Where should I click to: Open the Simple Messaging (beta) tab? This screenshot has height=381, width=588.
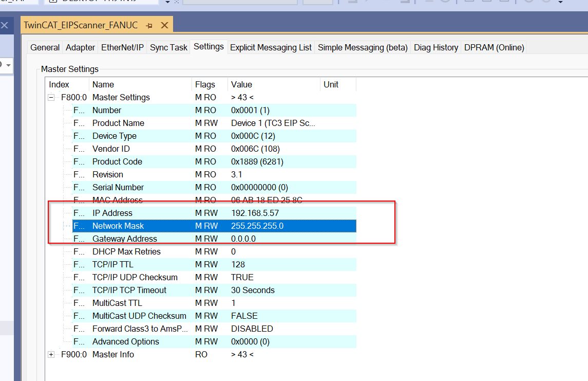363,48
